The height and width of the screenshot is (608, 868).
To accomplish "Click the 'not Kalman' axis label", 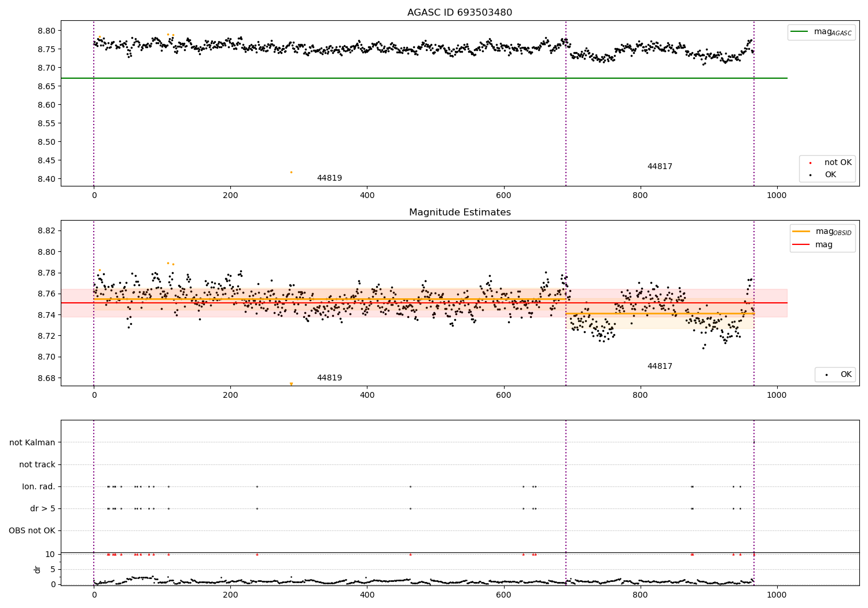I will tap(32, 442).
